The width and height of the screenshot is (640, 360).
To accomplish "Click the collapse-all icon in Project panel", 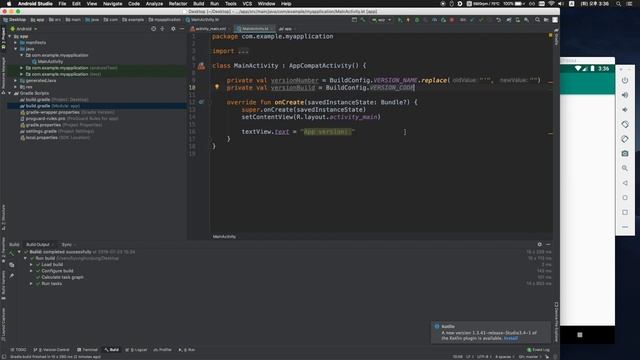I will [162, 29].
